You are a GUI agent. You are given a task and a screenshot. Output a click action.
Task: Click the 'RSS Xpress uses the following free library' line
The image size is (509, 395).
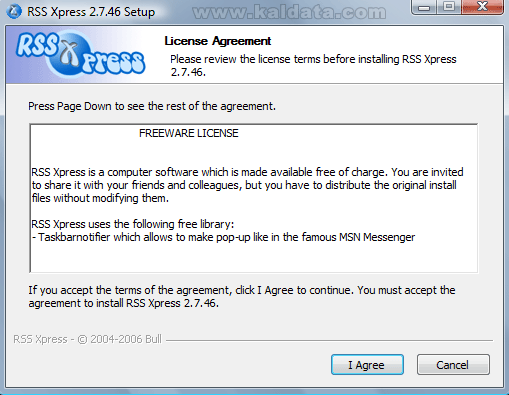tap(133, 224)
